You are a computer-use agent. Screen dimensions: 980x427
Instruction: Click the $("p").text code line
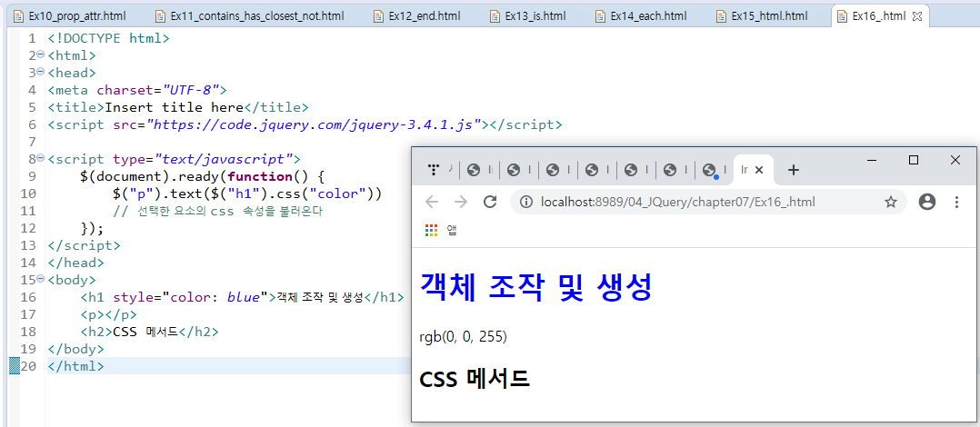[247, 194]
